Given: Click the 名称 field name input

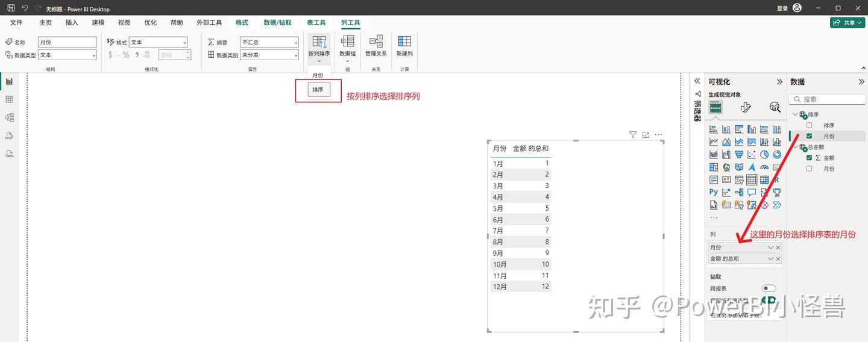Looking at the screenshot, I should pyautogui.click(x=67, y=42).
